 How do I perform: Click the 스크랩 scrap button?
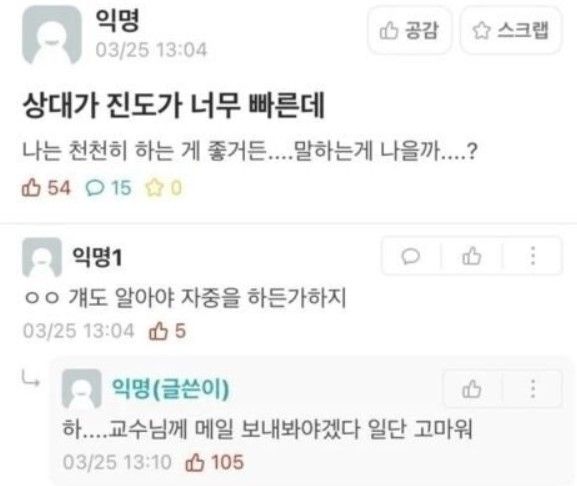(x=511, y=30)
